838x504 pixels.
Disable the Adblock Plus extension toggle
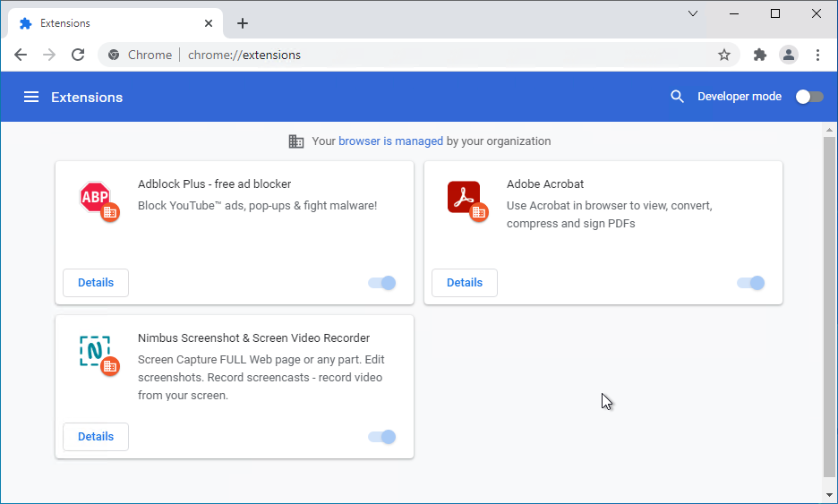click(382, 283)
